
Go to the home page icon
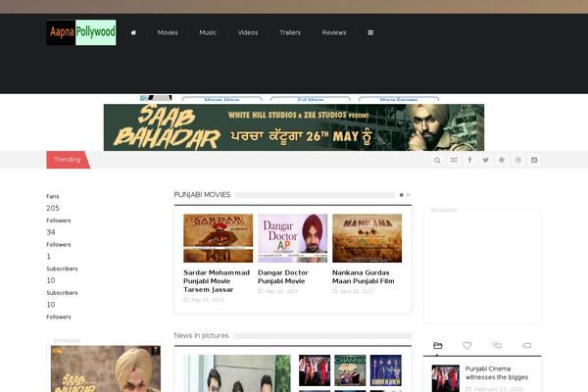[133, 32]
